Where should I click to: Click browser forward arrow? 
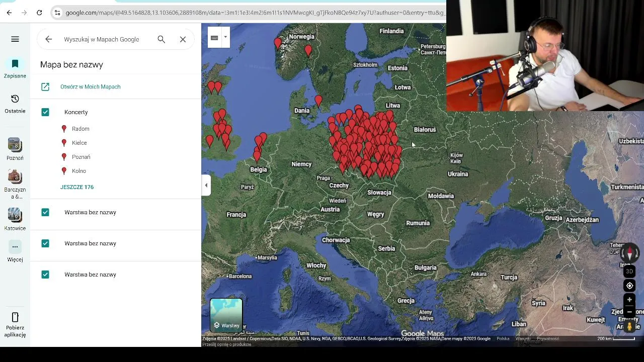[x=24, y=13]
